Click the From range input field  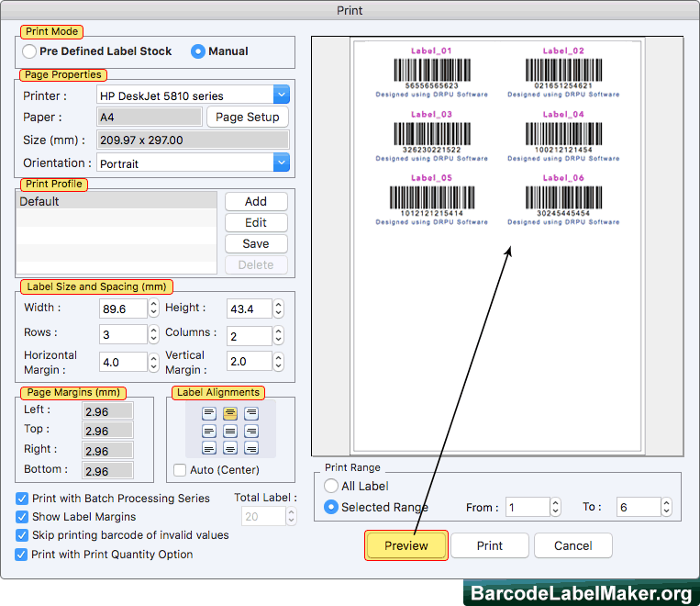[x=528, y=507]
